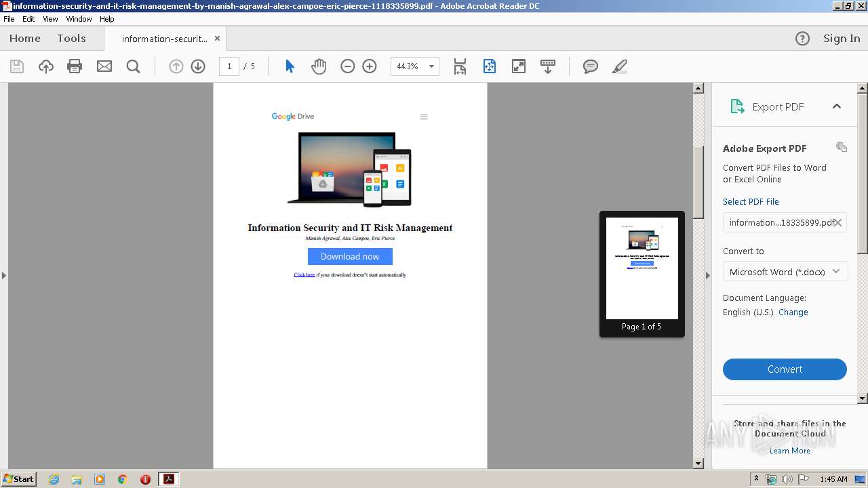Click the volume speaker tray icon

(787, 479)
